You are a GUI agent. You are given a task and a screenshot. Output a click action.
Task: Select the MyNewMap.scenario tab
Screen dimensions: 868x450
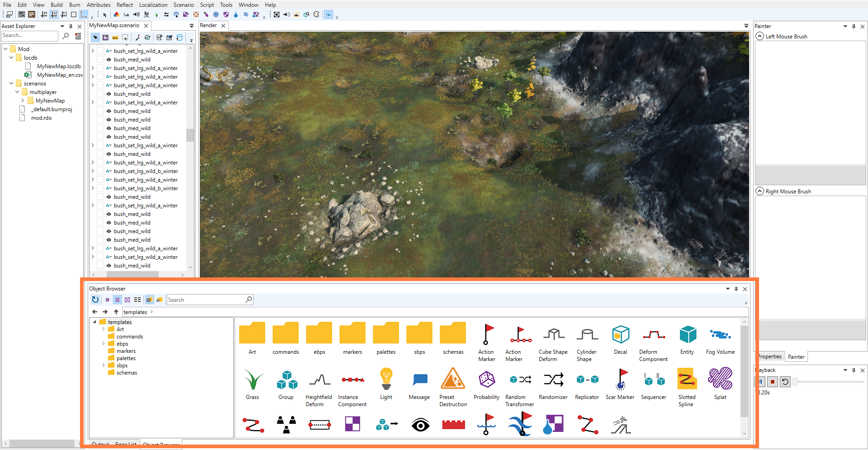(x=114, y=25)
